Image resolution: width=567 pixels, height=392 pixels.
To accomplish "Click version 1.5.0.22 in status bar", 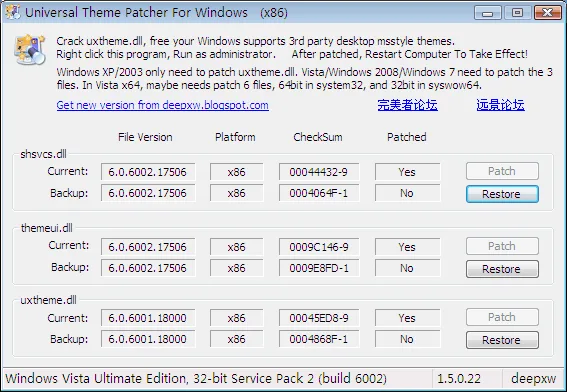I will click(459, 379).
